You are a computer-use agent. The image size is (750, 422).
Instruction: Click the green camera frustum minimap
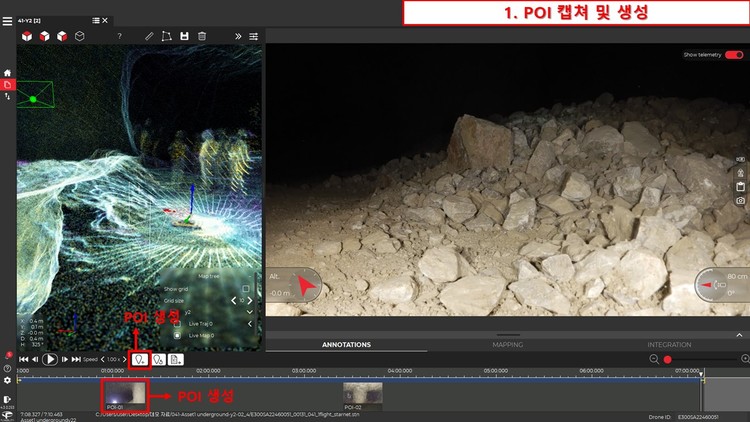click(x=34, y=94)
